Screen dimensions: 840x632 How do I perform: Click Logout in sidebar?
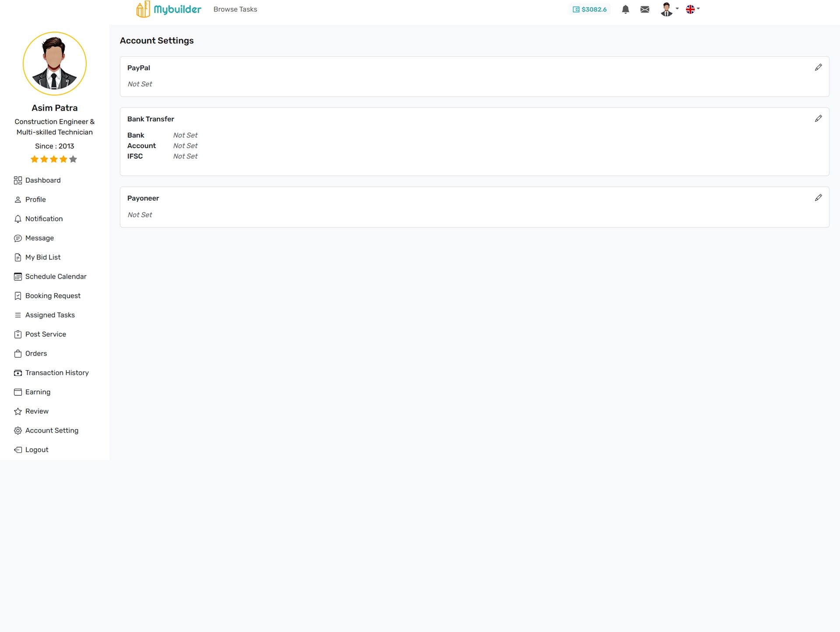click(36, 450)
